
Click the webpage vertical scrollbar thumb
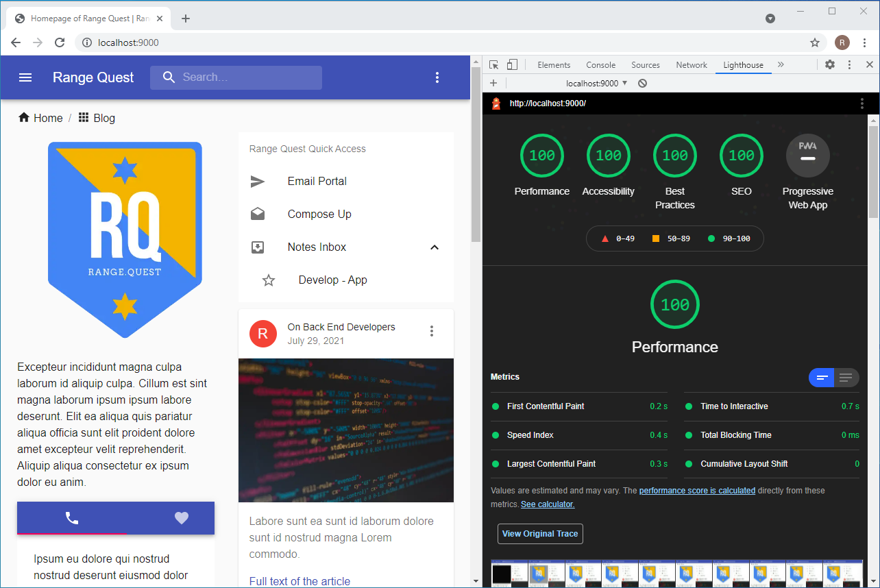476,155
